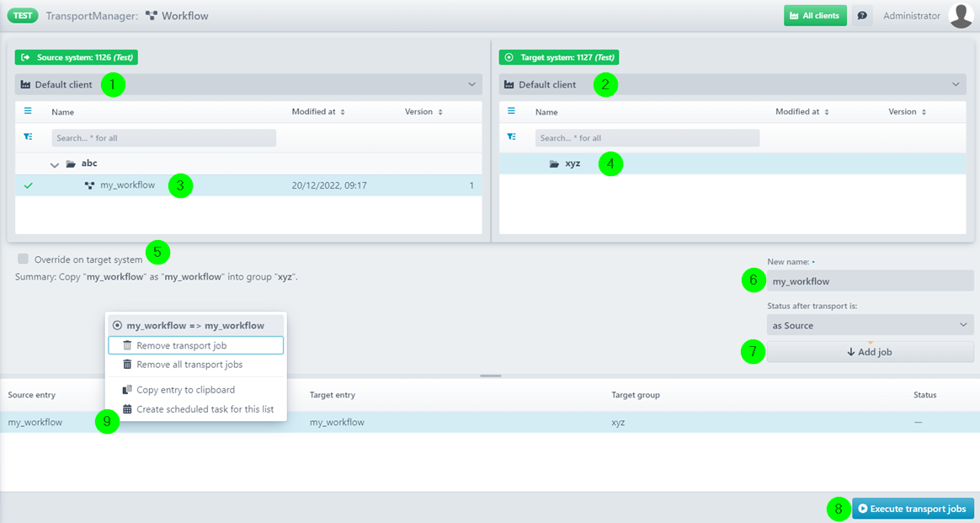The height and width of the screenshot is (523, 980).
Task: Click the source panel filter icon
Action: tap(28, 136)
